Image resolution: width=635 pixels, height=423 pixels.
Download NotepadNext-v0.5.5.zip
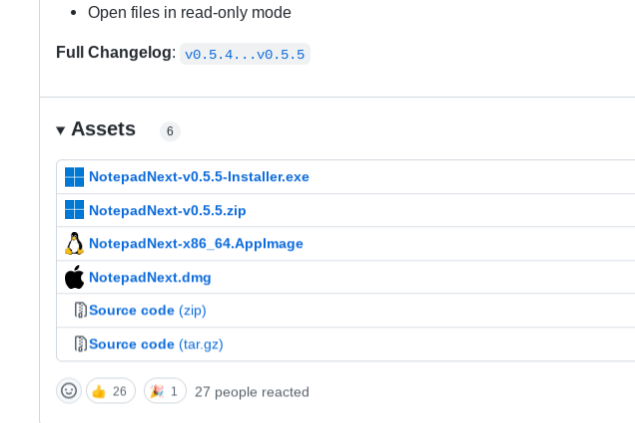point(167,210)
